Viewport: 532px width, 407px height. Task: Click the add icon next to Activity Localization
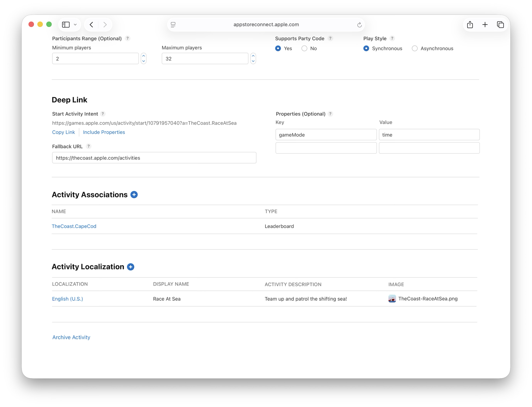tap(131, 267)
